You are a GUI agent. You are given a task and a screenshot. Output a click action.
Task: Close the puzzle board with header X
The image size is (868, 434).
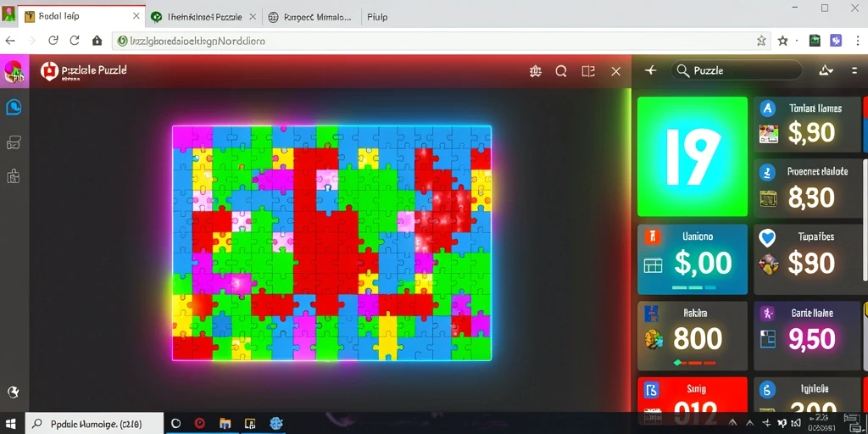coord(615,71)
